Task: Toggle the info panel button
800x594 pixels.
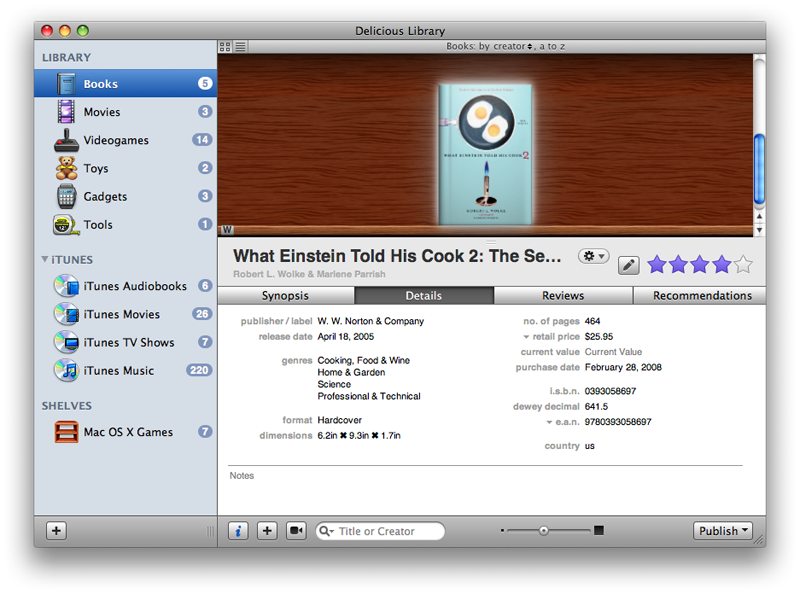Action: (x=238, y=531)
